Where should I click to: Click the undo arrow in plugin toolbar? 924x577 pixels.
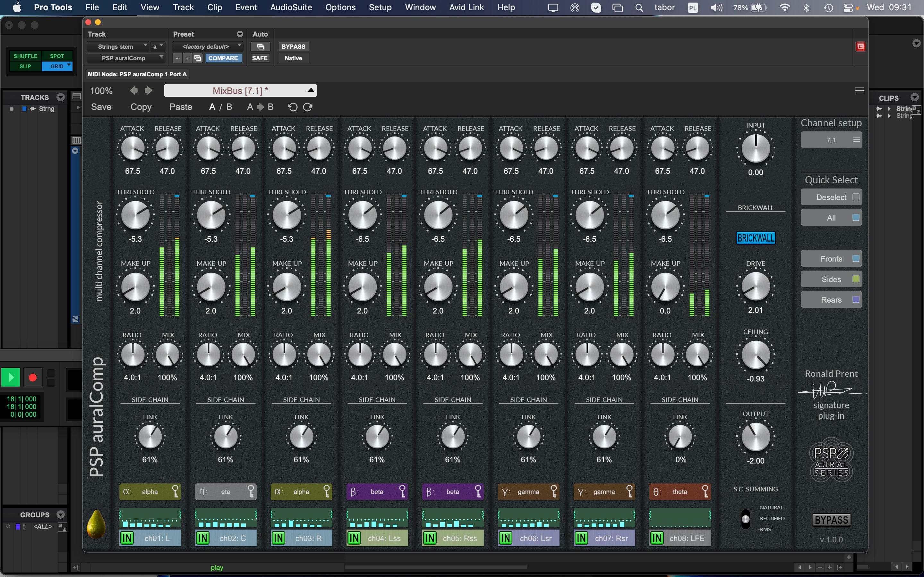293,107
